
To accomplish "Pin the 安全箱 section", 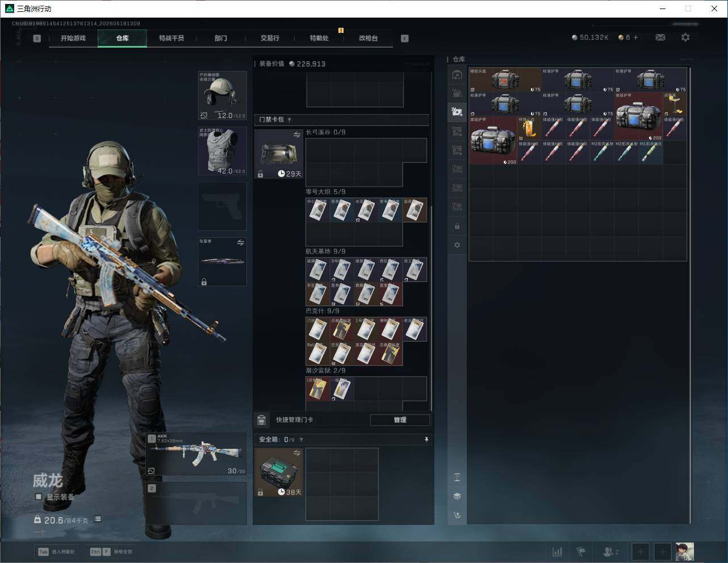I will click(x=426, y=439).
